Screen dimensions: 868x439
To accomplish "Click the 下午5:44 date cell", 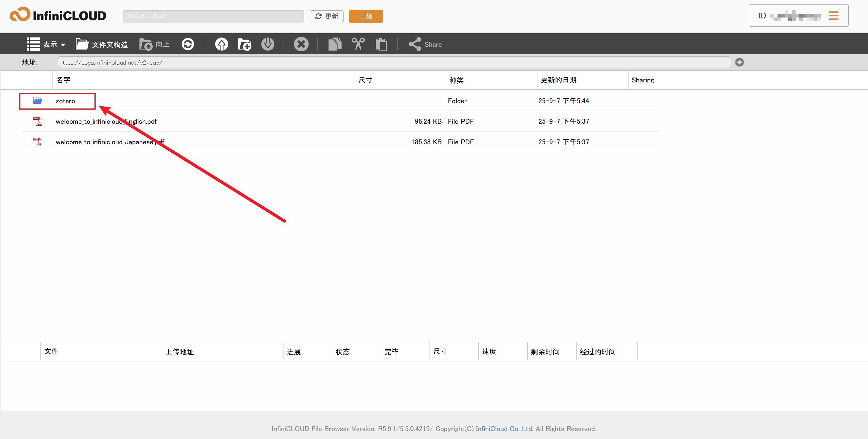I will pos(563,101).
